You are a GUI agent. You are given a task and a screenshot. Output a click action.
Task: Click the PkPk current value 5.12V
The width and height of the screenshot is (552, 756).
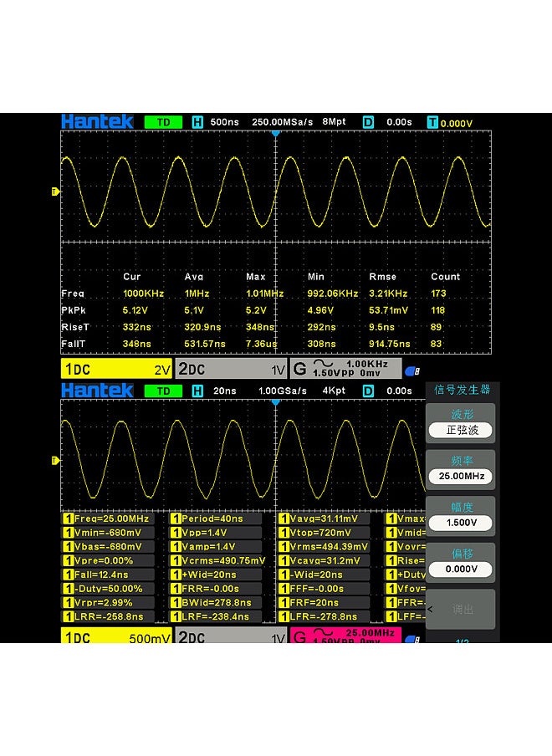pos(135,310)
